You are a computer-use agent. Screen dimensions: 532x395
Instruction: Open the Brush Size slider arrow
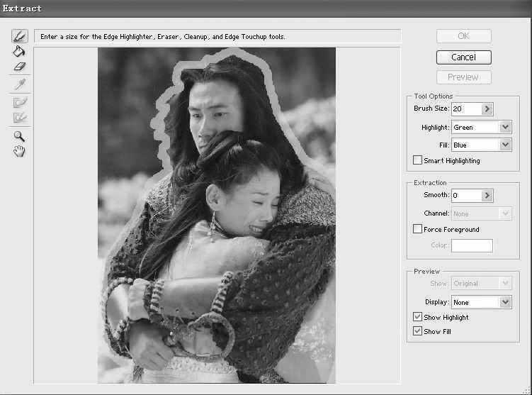point(487,109)
